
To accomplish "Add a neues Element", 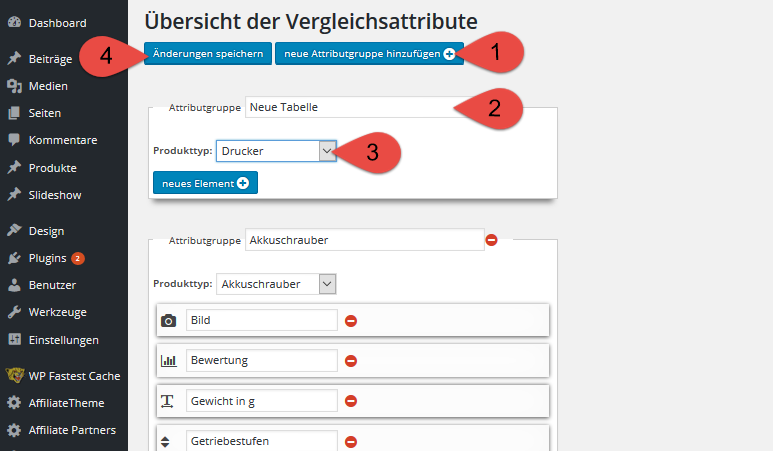I will click(x=205, y=183).
